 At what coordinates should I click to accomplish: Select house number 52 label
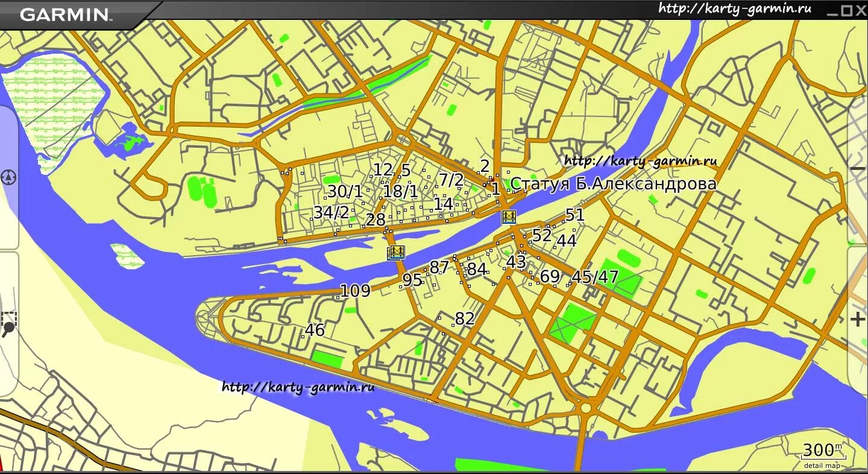click(x=542, y=236)
